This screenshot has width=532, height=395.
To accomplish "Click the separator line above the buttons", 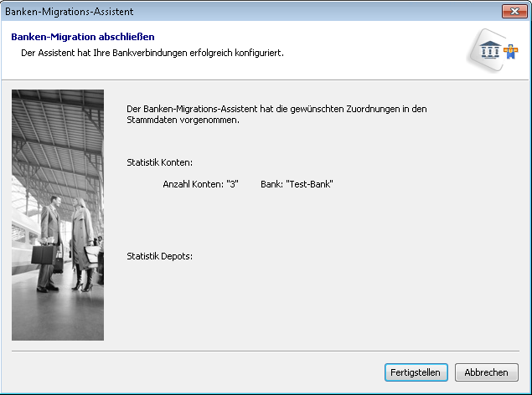I will point(266,351).
